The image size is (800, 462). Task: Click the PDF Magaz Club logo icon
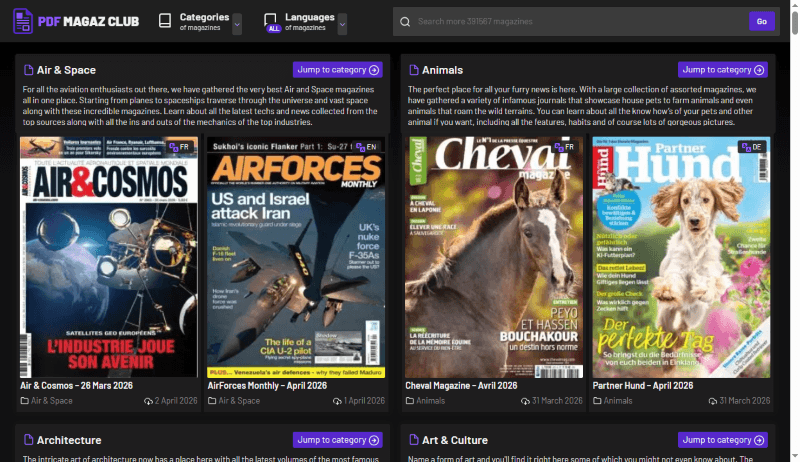coord(22,21)
